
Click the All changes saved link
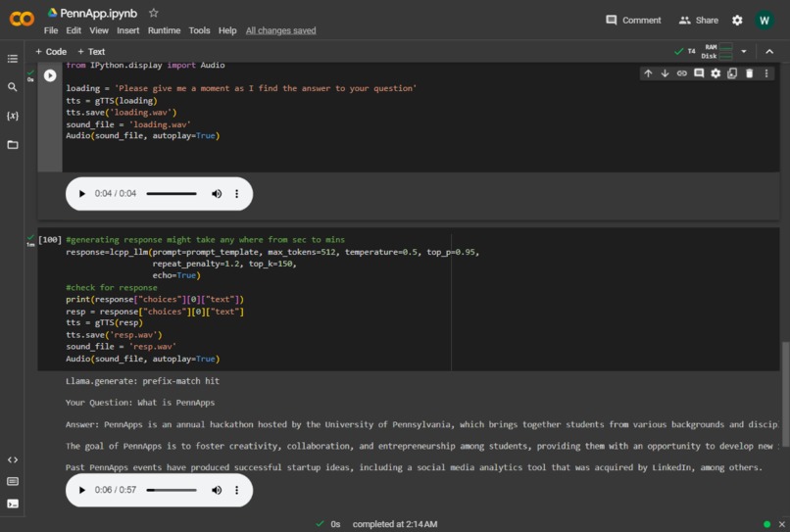[280, 30]
